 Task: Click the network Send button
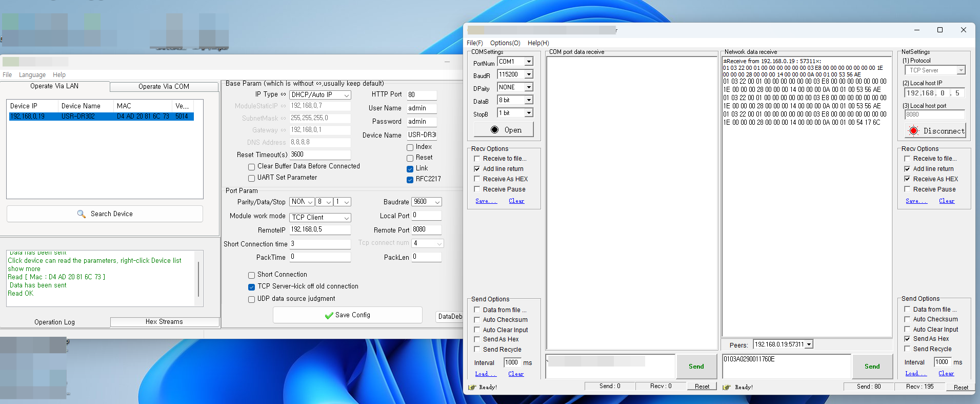(x=872, y=366)
